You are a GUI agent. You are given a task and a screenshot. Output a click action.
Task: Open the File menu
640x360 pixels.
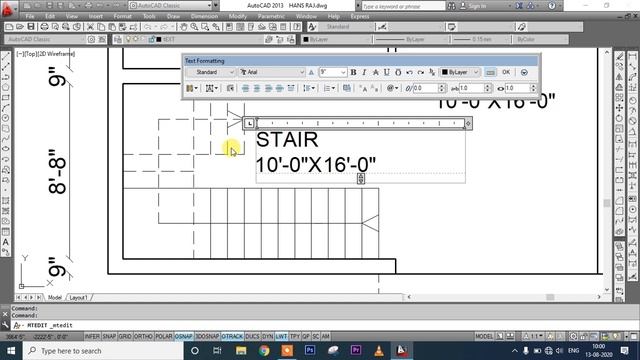30,16
